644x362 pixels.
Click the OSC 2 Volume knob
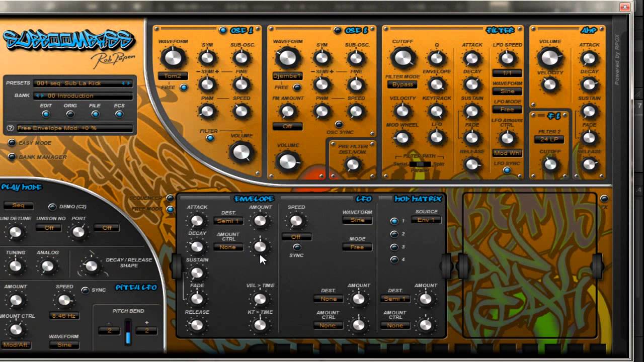pyautogui.click(x=287, y=161)
